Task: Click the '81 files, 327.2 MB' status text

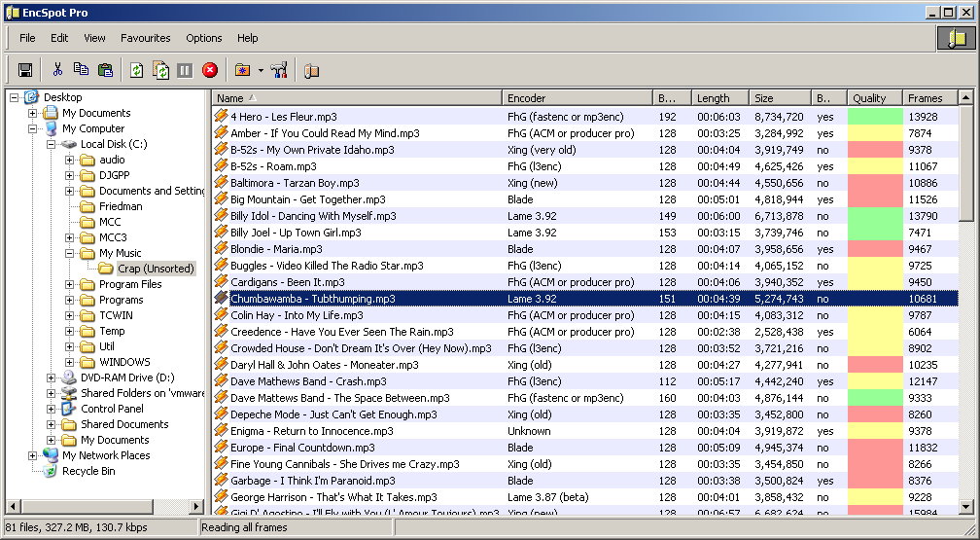Action: pyautogui.click(x=76, y=527)
